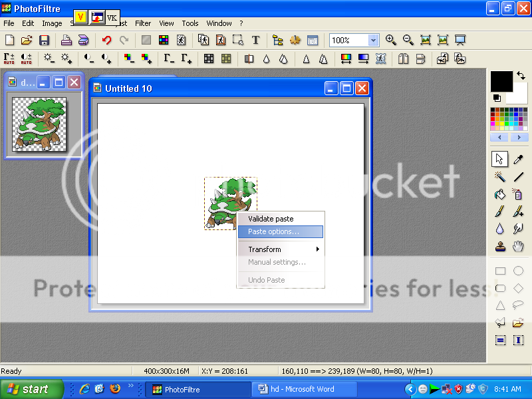Choose the Lasso selection shape
Viewport: 532px width, 399px height.
point(519,305)
